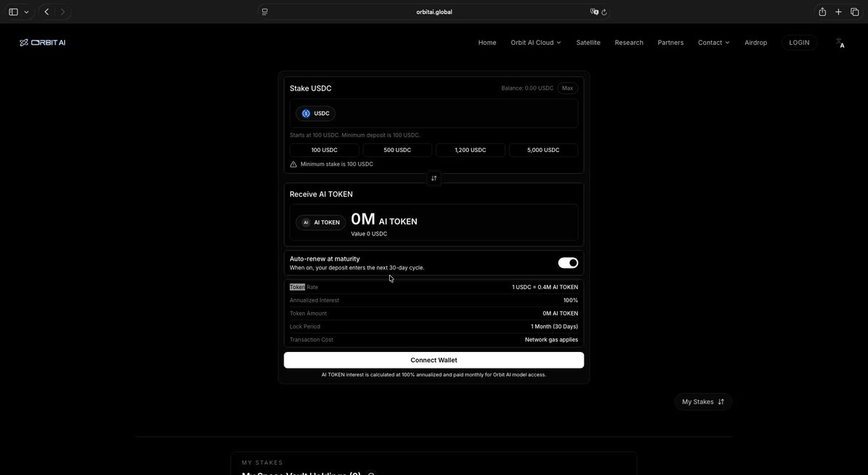The image size is (868, 475).
Task: Click the Annualized Interest 100% value
Action: point(571,300)
